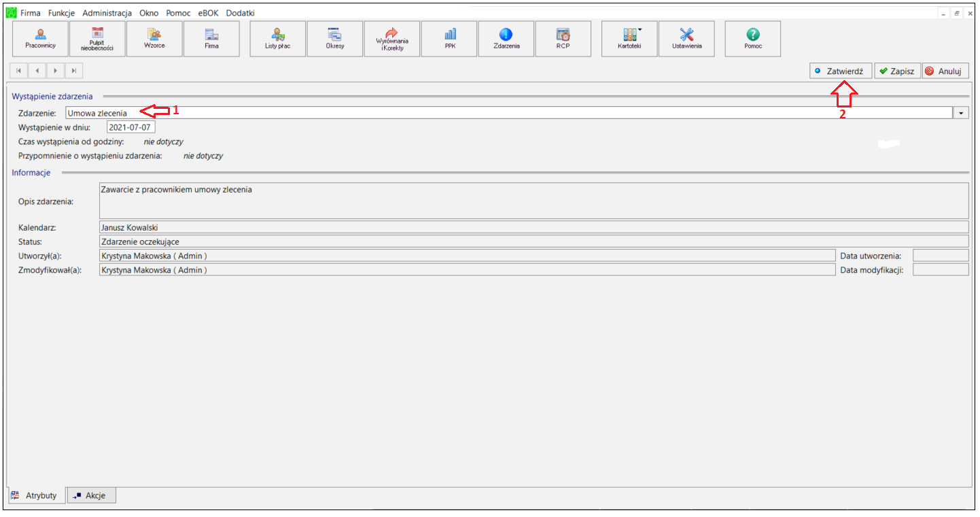
Task: Click the Zdarzenie field showing Umowa zlecenia
Action: click(x=509, y=113)
